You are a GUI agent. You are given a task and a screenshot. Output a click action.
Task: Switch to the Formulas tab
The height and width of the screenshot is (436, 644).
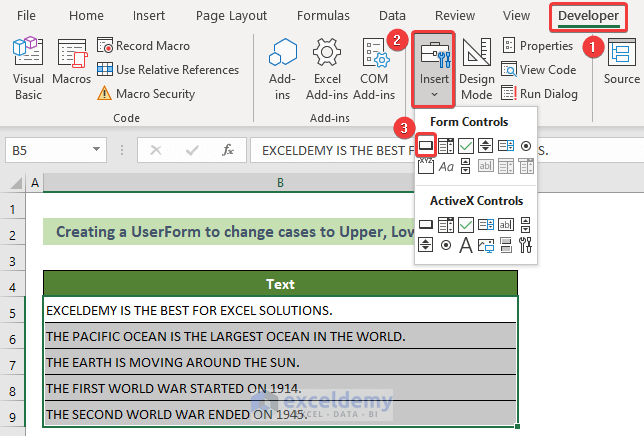tap(323, 16)
